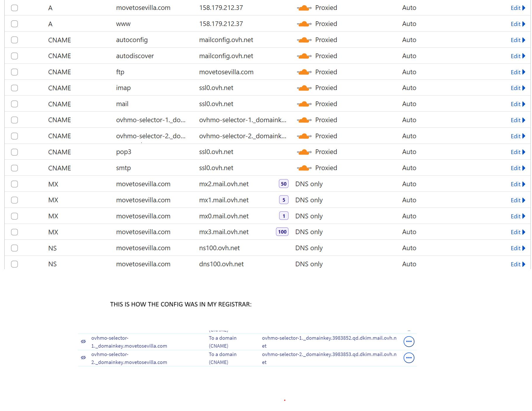The width and height of the screenshot is (532, 411).
Task: Click the content "dns100.ovh.net"
Action: pos(221,264)
